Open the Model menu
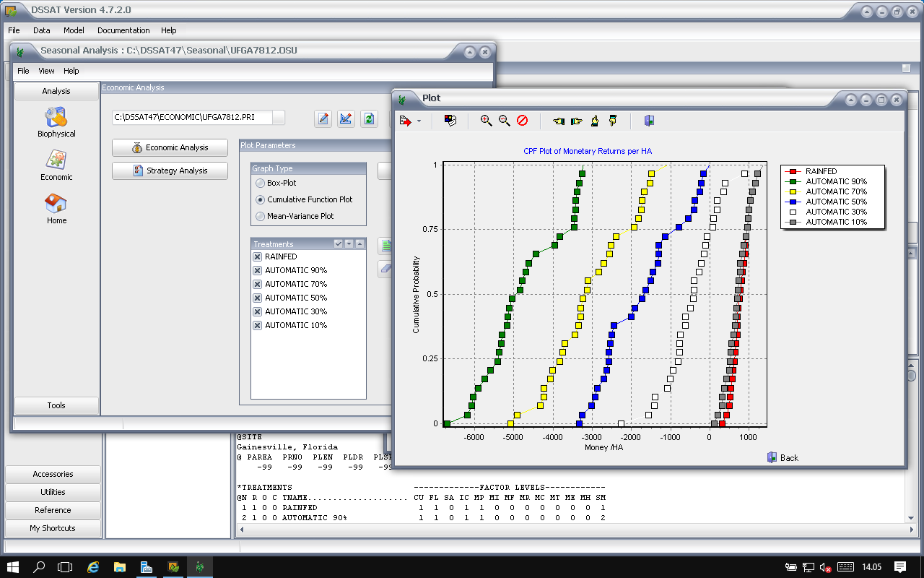 (74, 30)
